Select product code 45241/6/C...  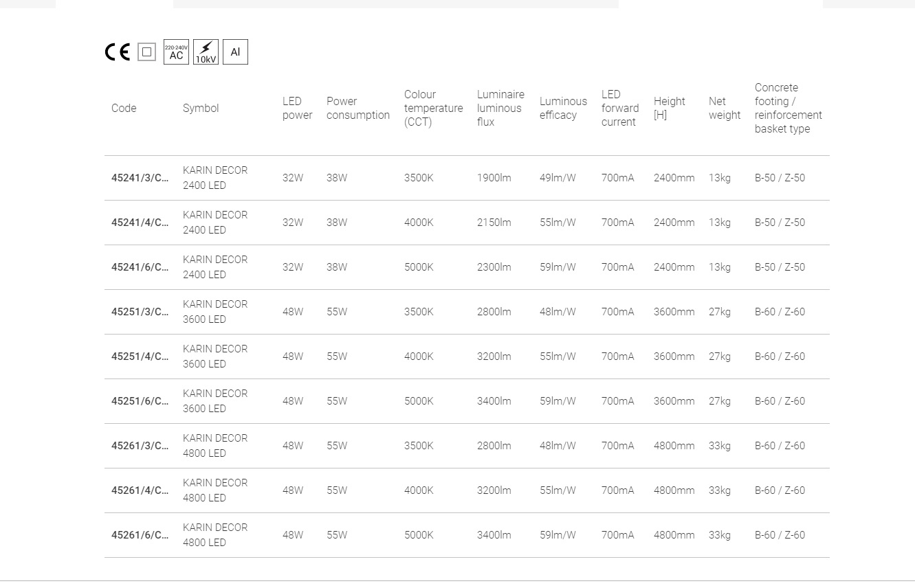coord(140,267)
